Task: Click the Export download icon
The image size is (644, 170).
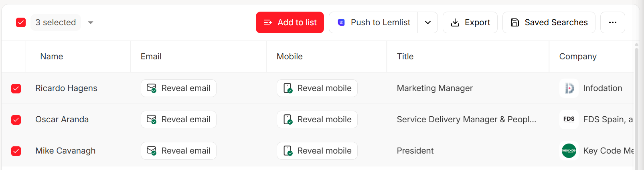Action: click(455, 22)
